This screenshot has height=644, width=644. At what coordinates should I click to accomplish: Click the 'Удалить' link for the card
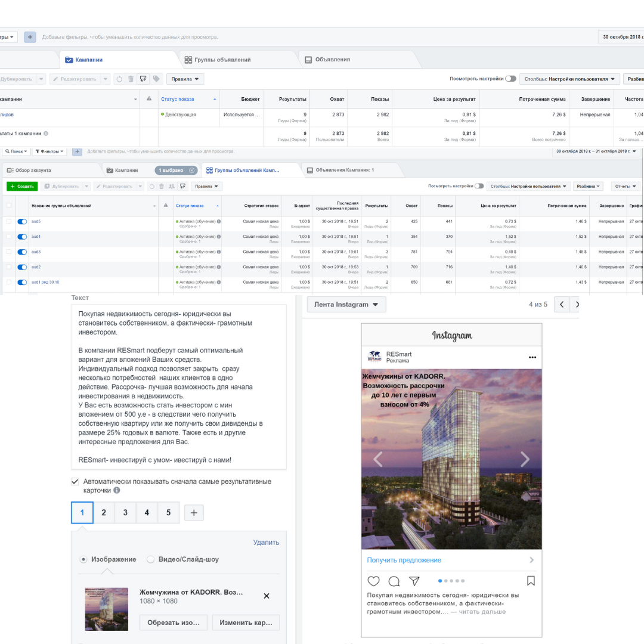(266, 542)
